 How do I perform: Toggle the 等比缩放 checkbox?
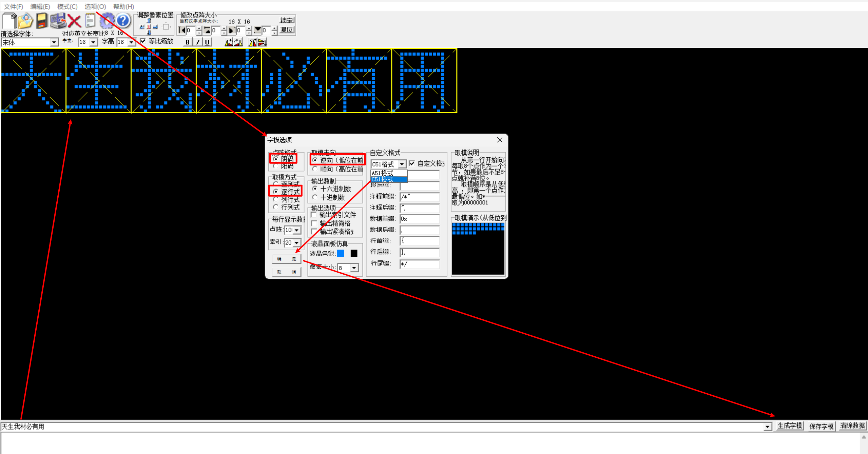[x=143, y=41]
